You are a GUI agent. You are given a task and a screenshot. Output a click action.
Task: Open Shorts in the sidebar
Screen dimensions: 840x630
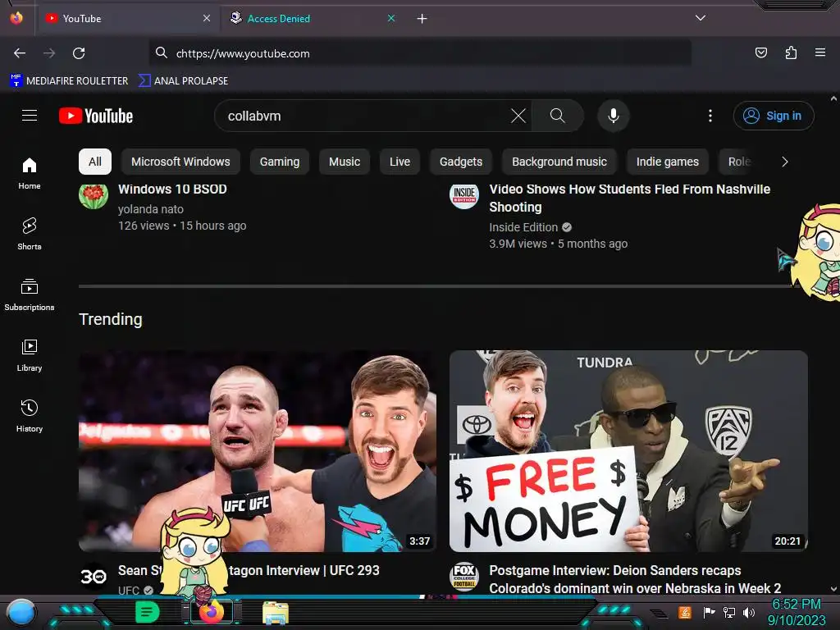click(30, 234)
